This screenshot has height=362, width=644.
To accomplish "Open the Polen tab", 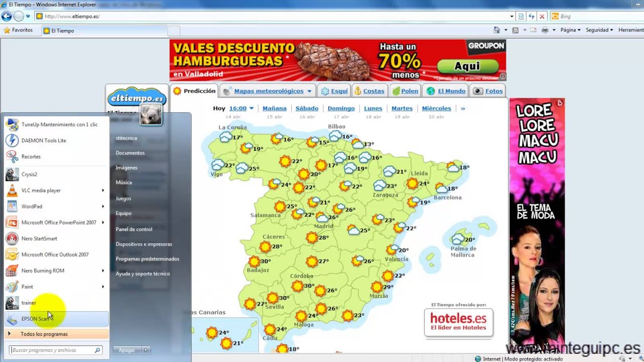I will (x=405, y=91).
